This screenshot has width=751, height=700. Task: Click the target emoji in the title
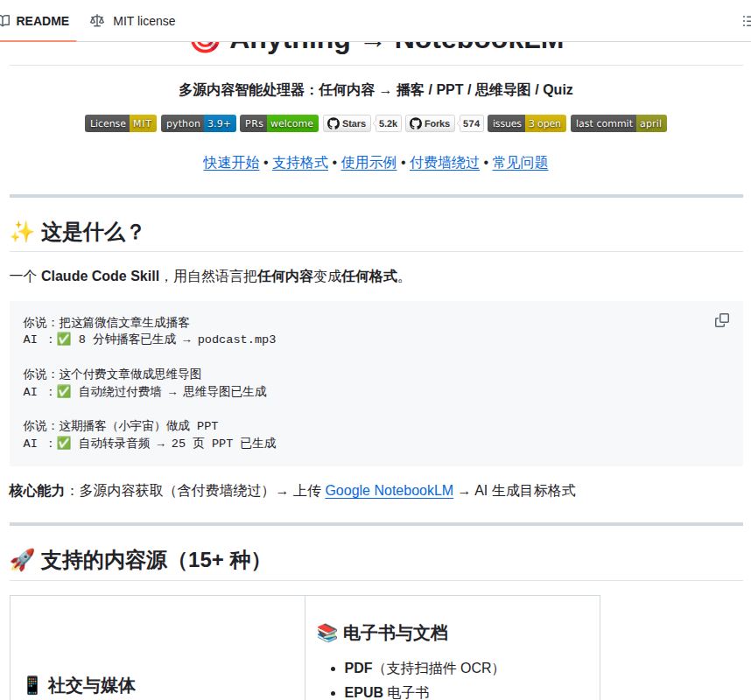tap(205, 45)
